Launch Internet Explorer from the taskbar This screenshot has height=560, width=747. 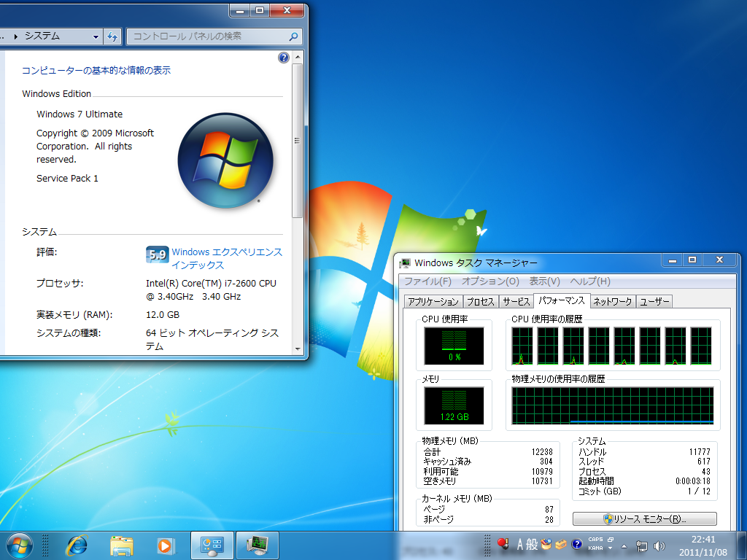point(77,545)
